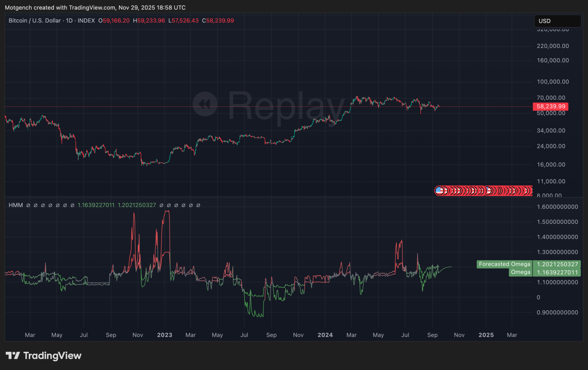Click the 1.1639227011 value on the price scale

tap(557, 272)
